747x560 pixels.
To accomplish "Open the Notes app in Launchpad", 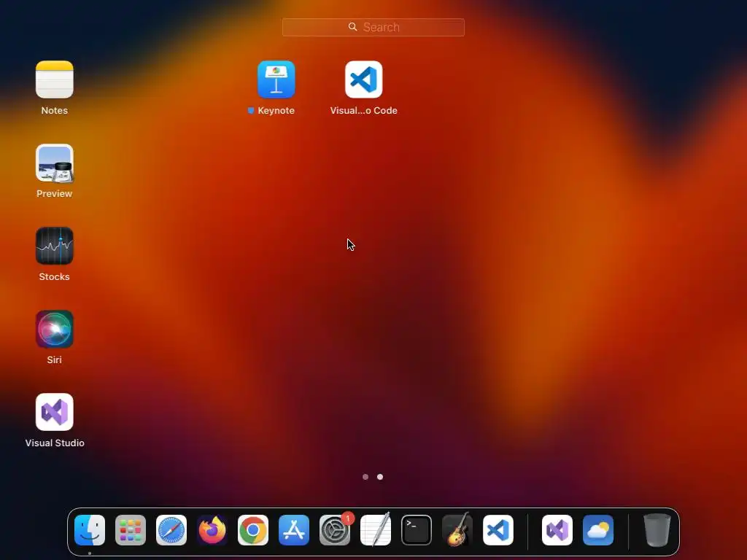I will coord(54,79).
